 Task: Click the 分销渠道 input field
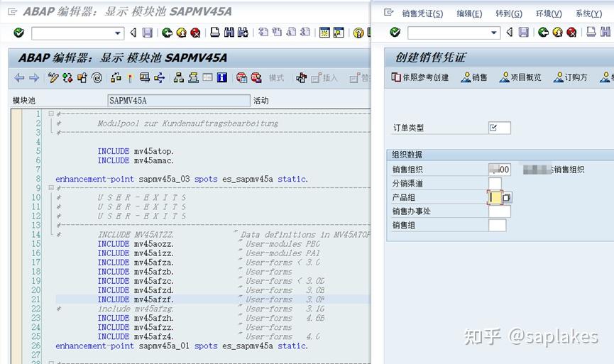(495, 183)
